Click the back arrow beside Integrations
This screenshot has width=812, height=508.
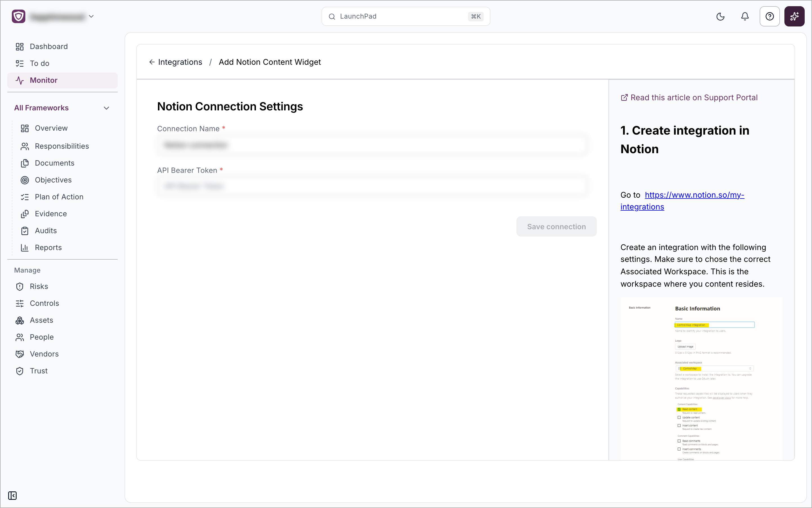[152, 62]
